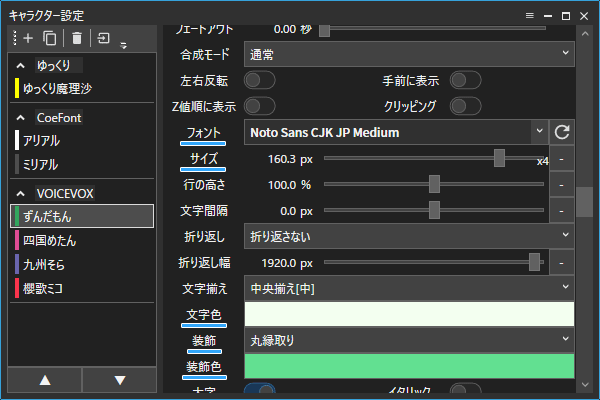Select character 九州そら
The width and height of the screenshot is (600, 400).
pyautogui.click(x=82, y=264)
